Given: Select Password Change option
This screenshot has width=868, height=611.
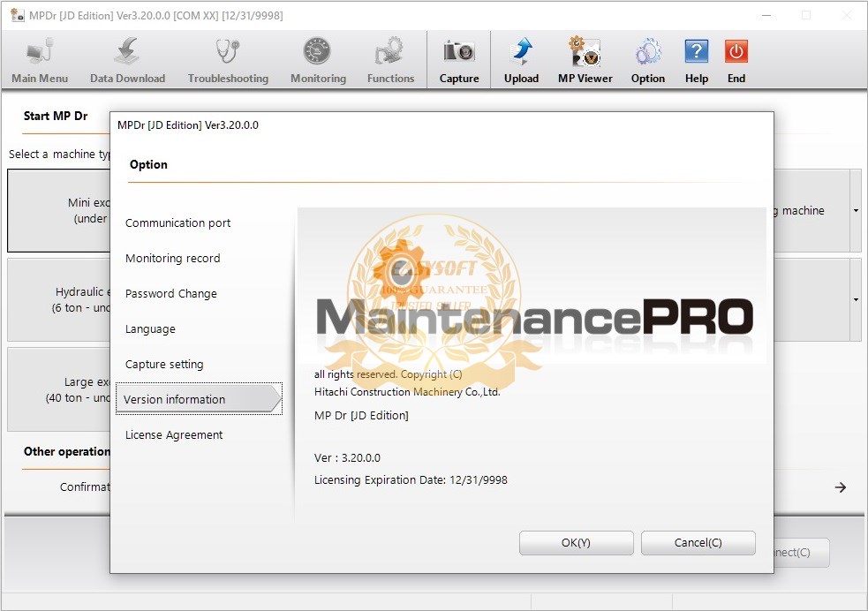Looking at the screenshot, I should tap(171, 294).
